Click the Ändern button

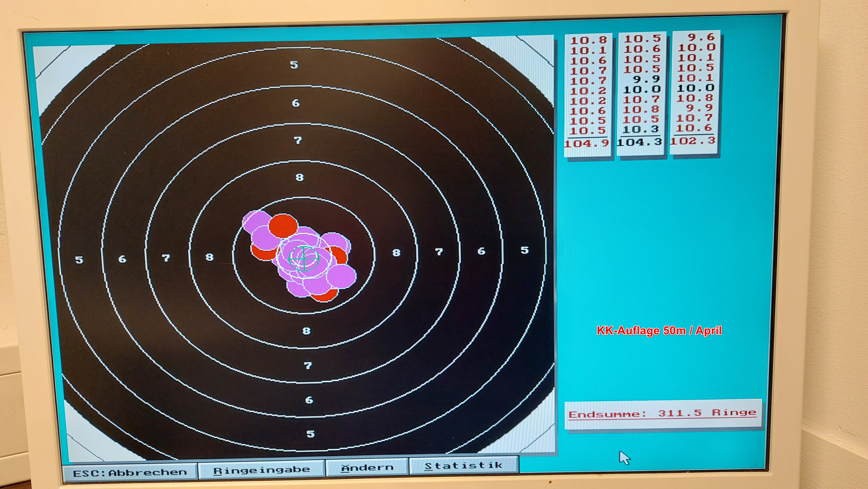click(367, 468)
